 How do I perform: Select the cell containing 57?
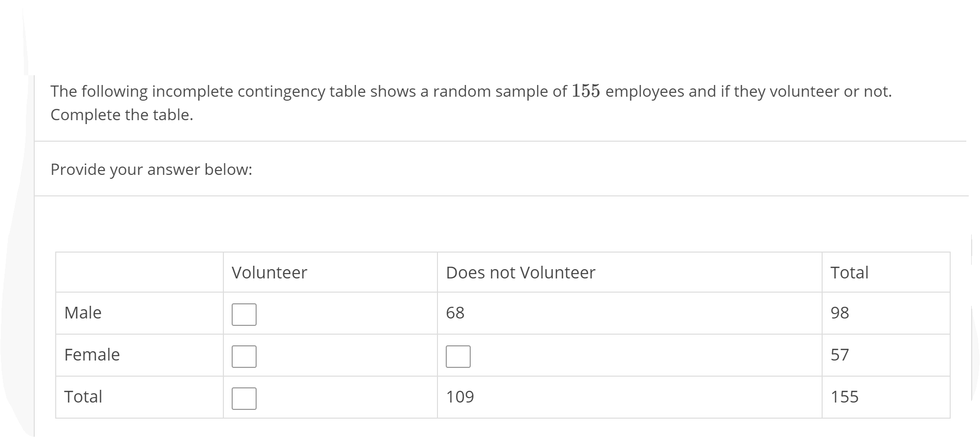click(x=839, y=355)
